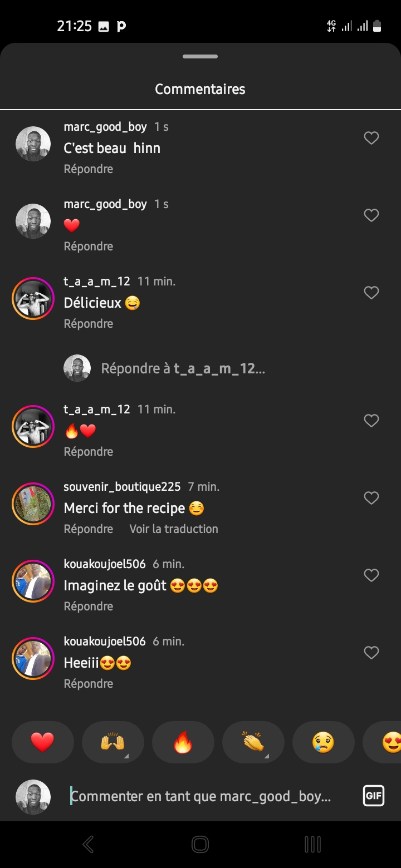Screen dimensions: 401x868
Task: Tap the clapping hands quick reaction emoji
Action: click(x=253, y=742)
